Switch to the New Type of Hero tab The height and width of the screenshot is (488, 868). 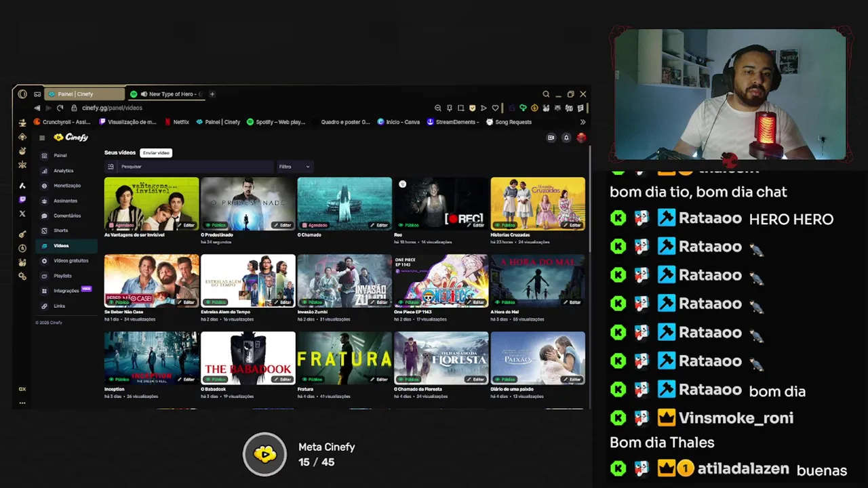pyautogui.click(x=167, y=94)
